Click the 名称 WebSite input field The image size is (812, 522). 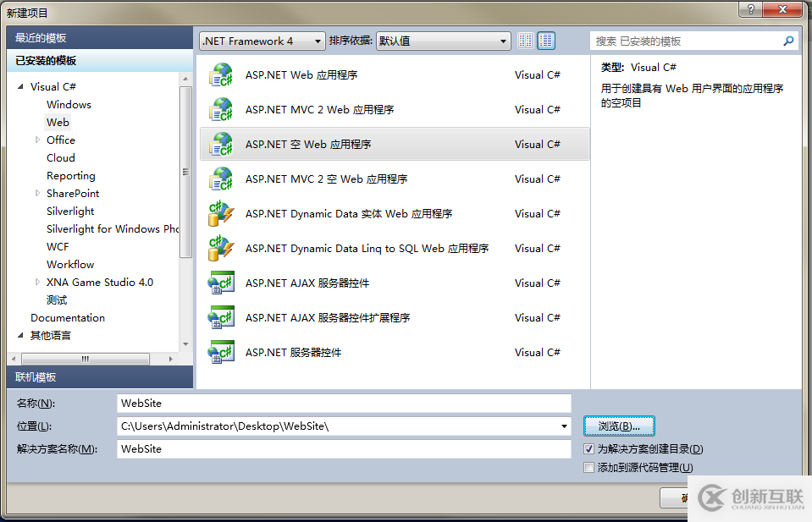344,403
